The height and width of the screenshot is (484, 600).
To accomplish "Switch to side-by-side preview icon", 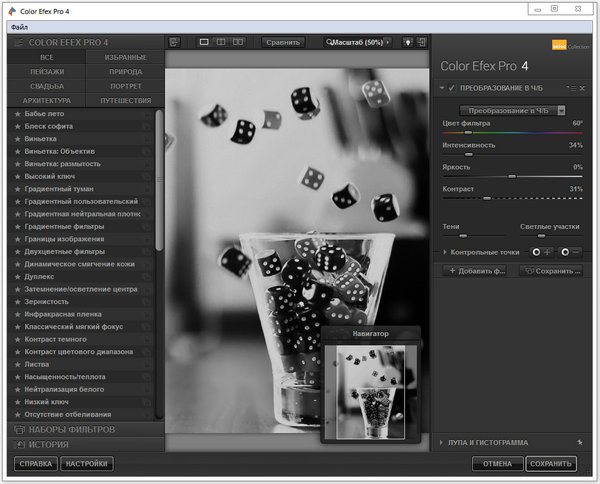I will pos(238,42).
